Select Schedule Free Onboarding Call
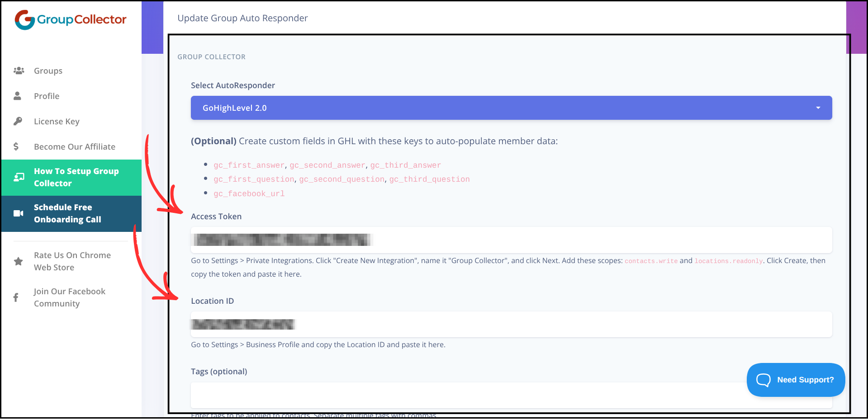The image size is (868, 419). tap(71, 213)
